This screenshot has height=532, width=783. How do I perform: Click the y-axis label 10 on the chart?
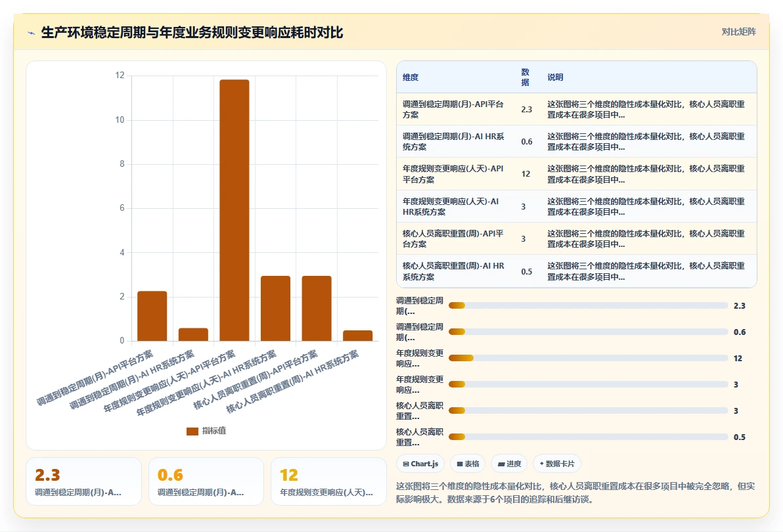(120, 120)
